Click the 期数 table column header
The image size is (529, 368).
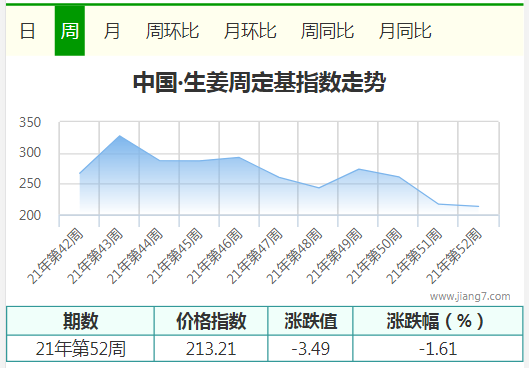point(80,321)
